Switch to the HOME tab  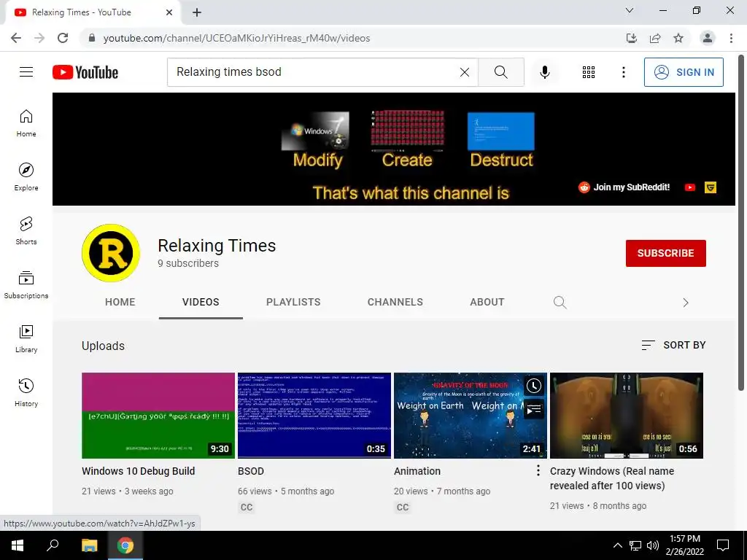tap(120, 302)
